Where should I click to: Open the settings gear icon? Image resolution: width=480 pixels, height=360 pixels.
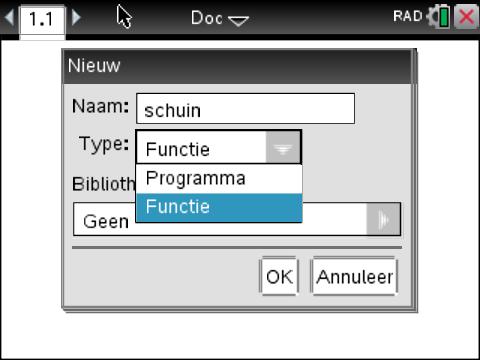[432, 17]
